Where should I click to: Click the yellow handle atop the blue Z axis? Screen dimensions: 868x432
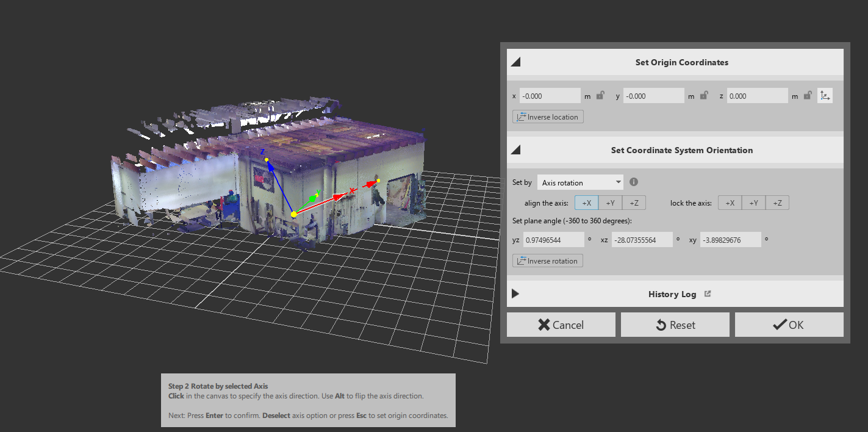coord(267,159)
